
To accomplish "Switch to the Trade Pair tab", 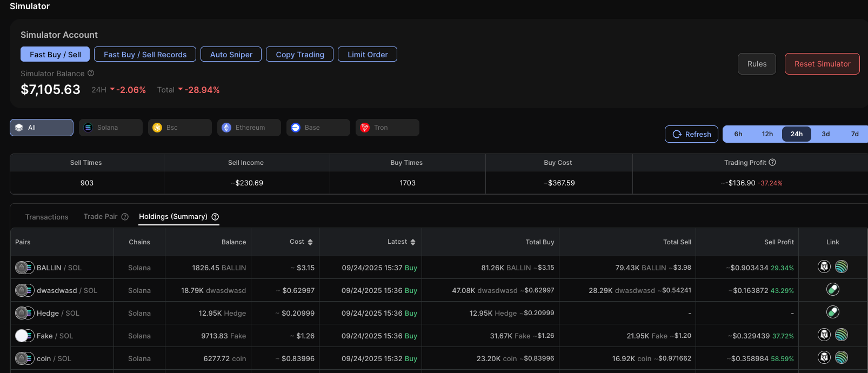I will pos(101,216).
